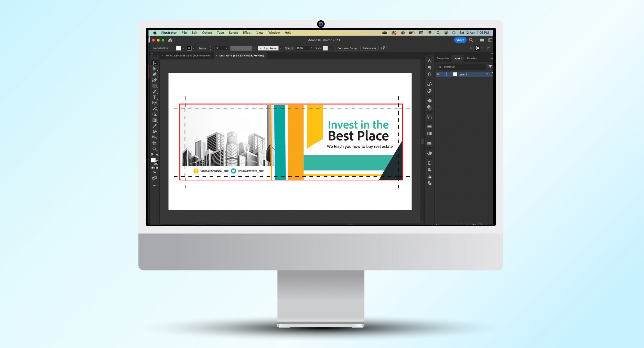Open the Stroke weight dropdown
Screen dimensions: 644x348
[226, 48]
